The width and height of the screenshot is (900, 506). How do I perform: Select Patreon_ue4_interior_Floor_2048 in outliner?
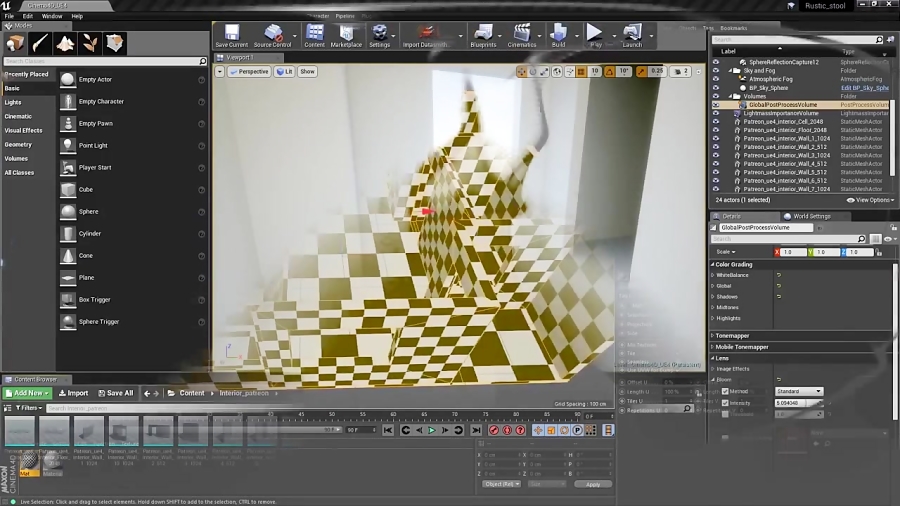click(x=785, y=130)
